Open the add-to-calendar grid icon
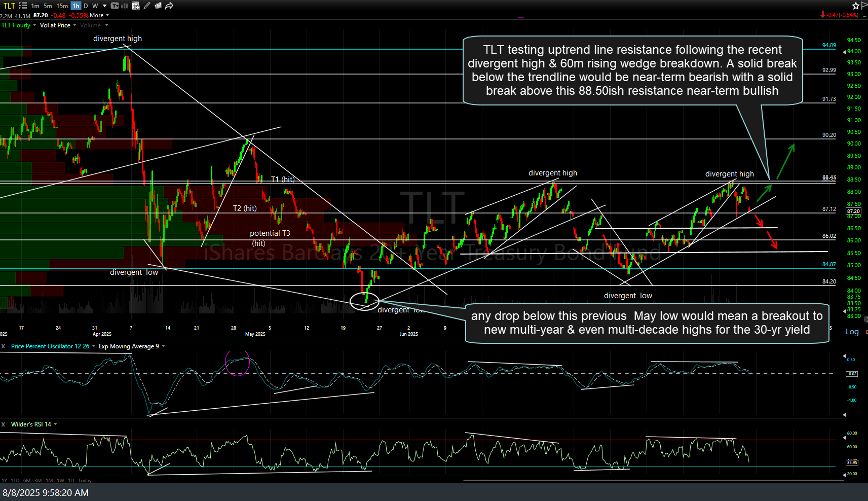Screen dimensions: 868x501 click(136, 6)
